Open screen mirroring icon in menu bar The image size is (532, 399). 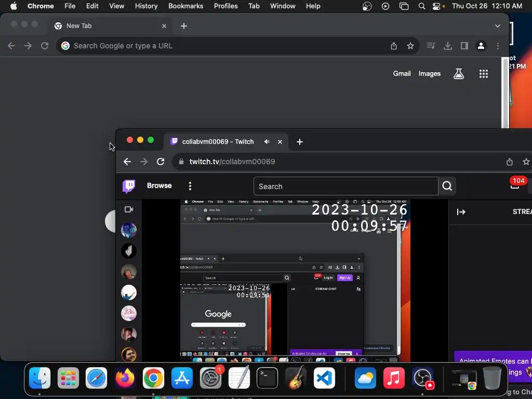404,6
